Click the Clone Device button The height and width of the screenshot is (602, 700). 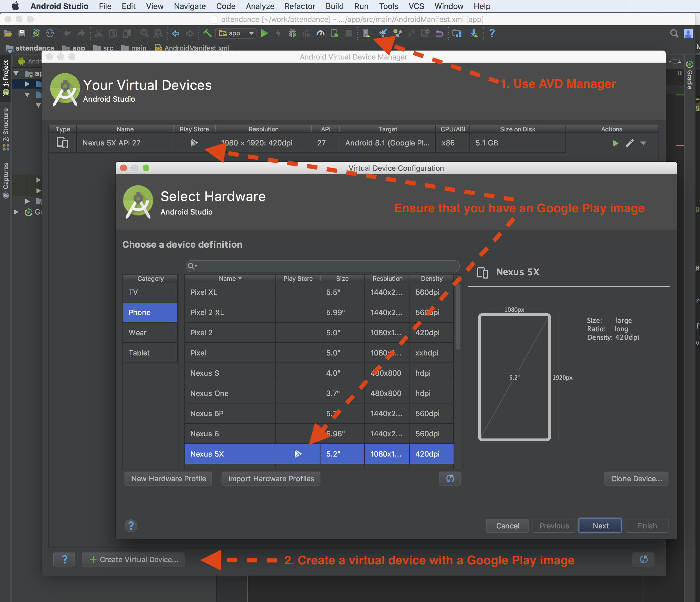tap(636, 478)
